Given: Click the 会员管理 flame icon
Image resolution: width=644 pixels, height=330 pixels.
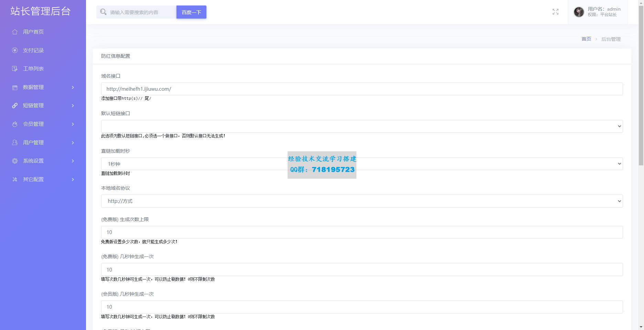Looking at the screenshot, I should point(15,124).
